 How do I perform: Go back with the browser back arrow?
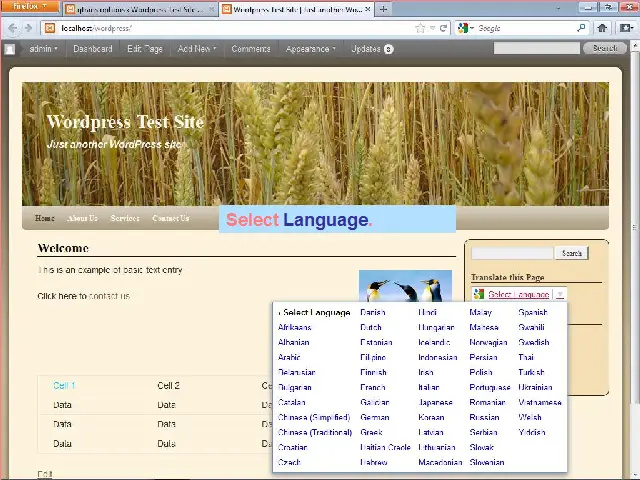tap(13, 28)
